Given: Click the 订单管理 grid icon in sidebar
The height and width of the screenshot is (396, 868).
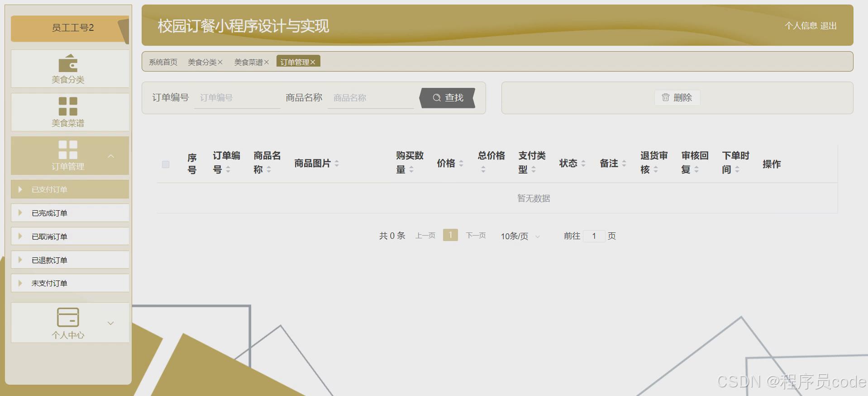Looking at the screenshot, I should pyautogui.click(x=68, y=150).
